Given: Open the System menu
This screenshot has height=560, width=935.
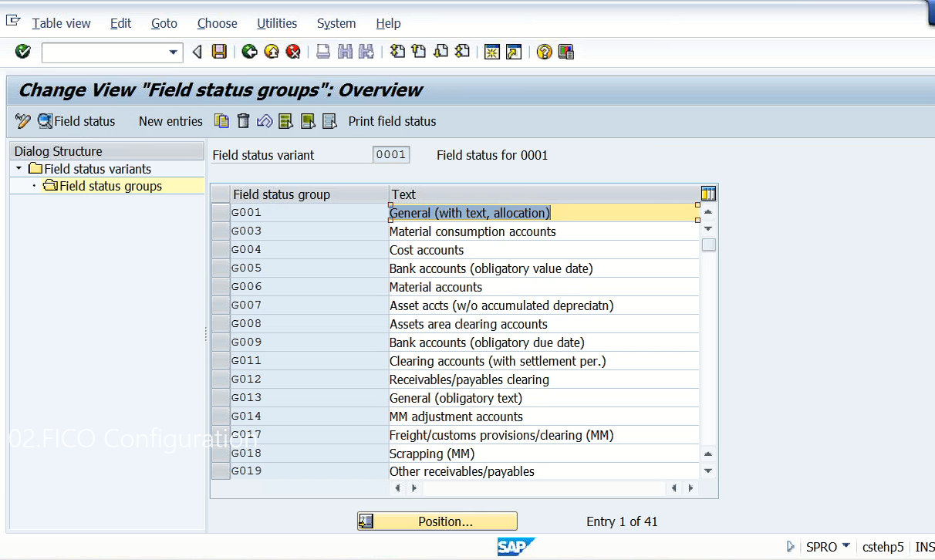Looking at the screenshot, I should pyautogui.click(x=336, y=23).
